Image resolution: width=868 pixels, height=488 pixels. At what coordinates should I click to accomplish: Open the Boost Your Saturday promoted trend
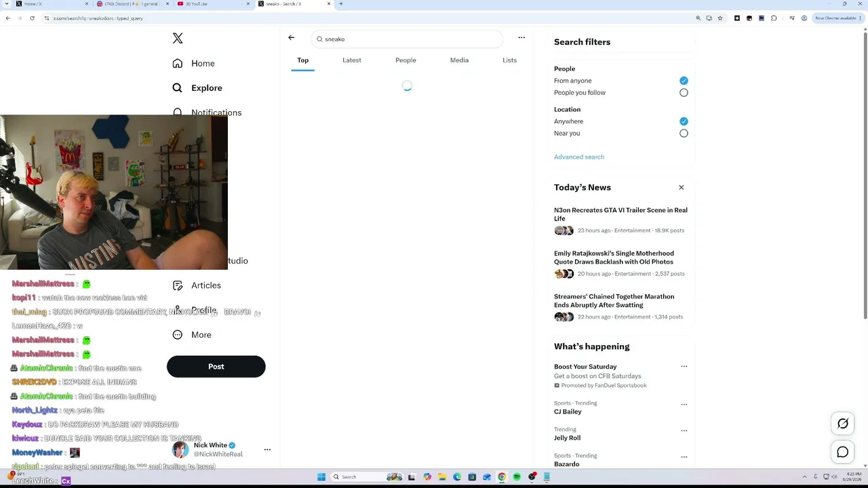(x=585, y=367)
